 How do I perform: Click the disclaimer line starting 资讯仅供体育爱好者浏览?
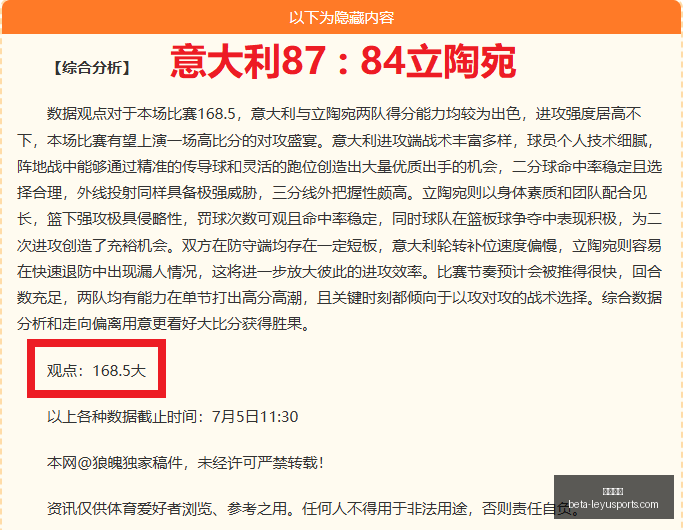[313, 508]
